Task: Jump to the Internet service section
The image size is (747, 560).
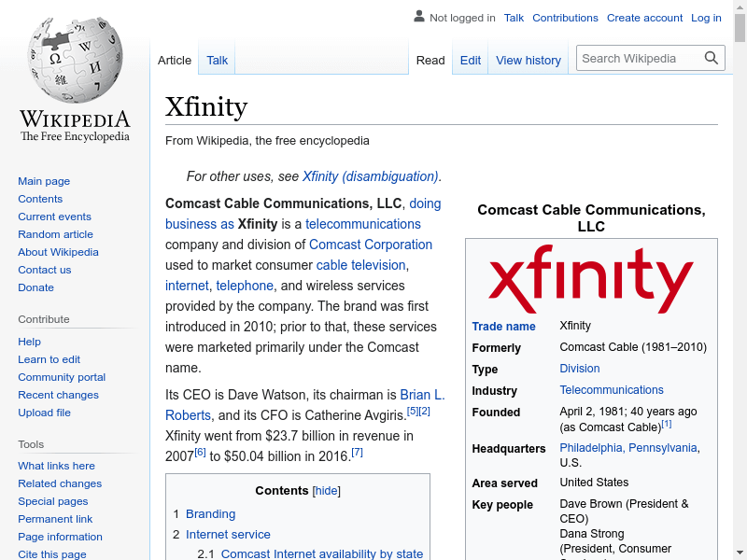Action: pyautogui.click(x=228, y=534)
